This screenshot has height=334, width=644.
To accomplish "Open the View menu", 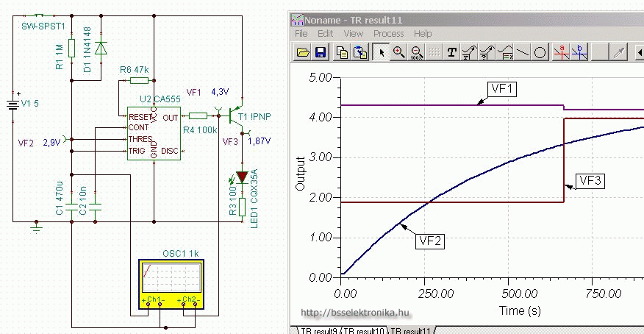I will click(x=353, y=34).
